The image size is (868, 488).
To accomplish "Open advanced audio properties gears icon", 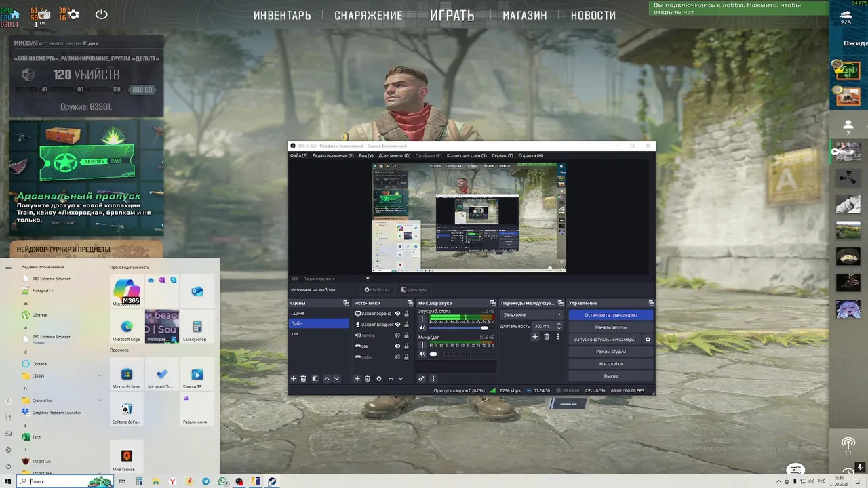I will [422, 379].
